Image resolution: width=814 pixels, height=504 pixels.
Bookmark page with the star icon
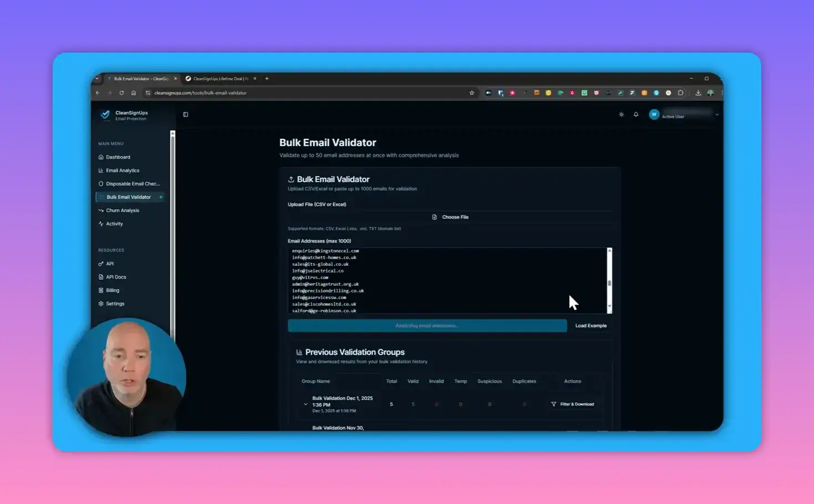(x=472, y=93)
